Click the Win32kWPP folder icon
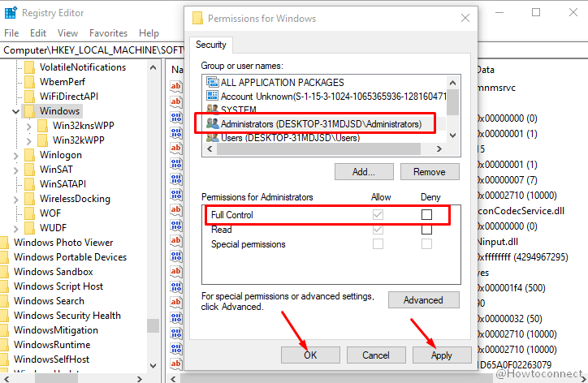This screenshot has height=383, width=588. coord(43,140)
